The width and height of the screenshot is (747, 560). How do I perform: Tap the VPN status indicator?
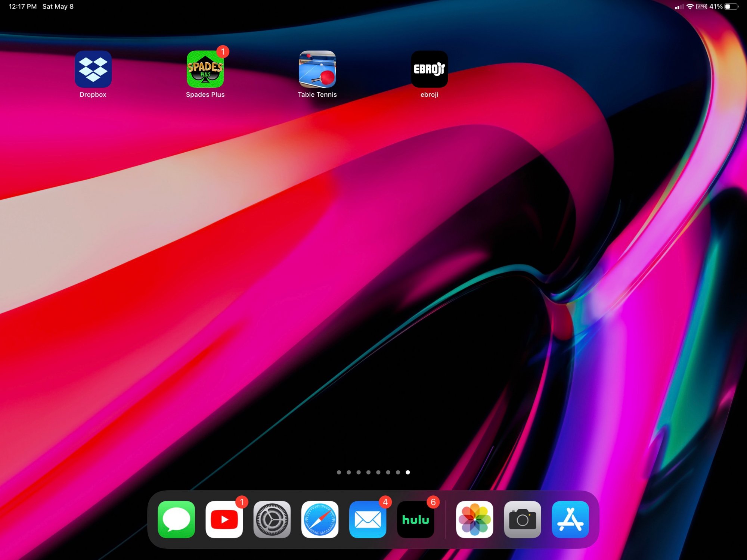[701, 7]
